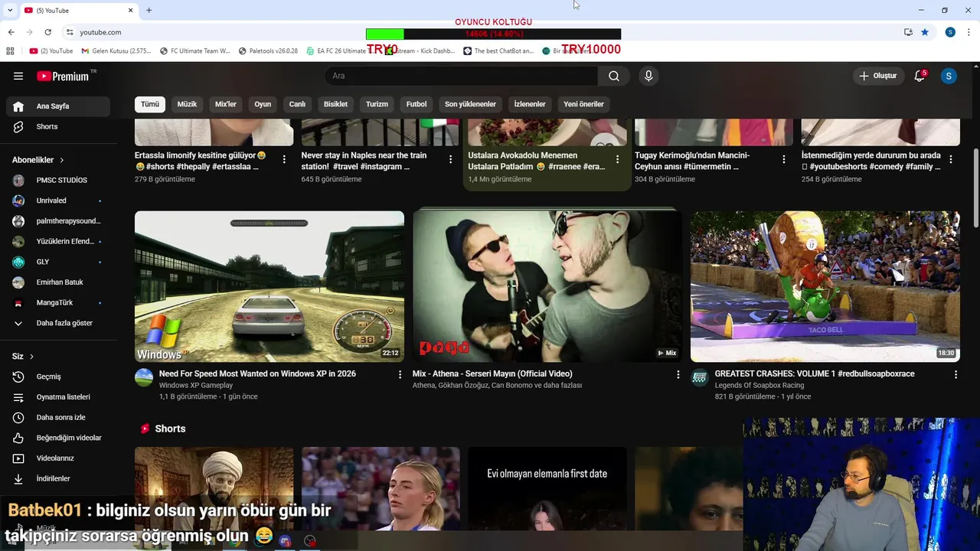This screenshot has width=980, height=551.
Task: Focus the Ara search field
Action: tap(461, 76)
